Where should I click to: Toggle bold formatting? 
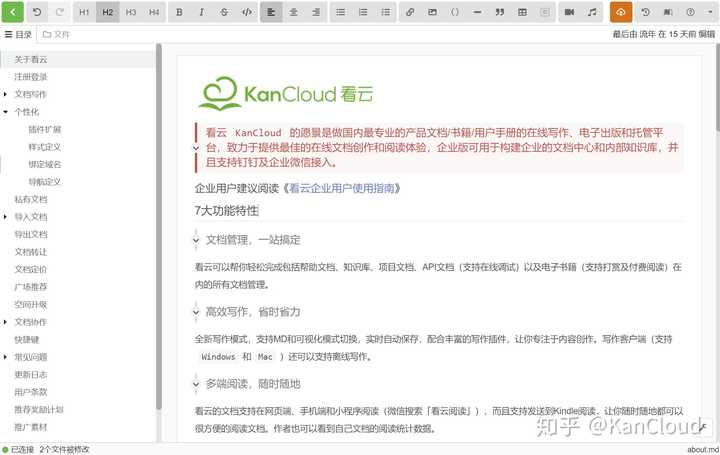(x=179, y=12)
